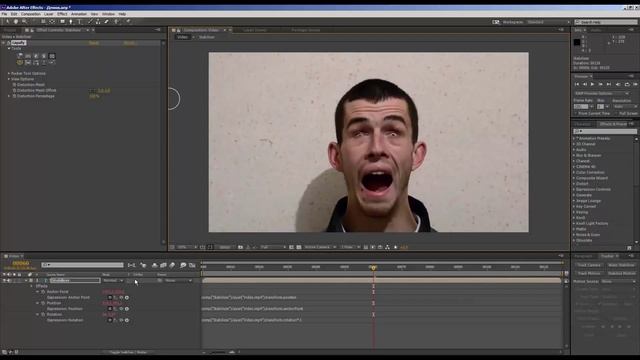Open the Workspace dropdown
The image size is (640, 360).
(x=548, y=22)
